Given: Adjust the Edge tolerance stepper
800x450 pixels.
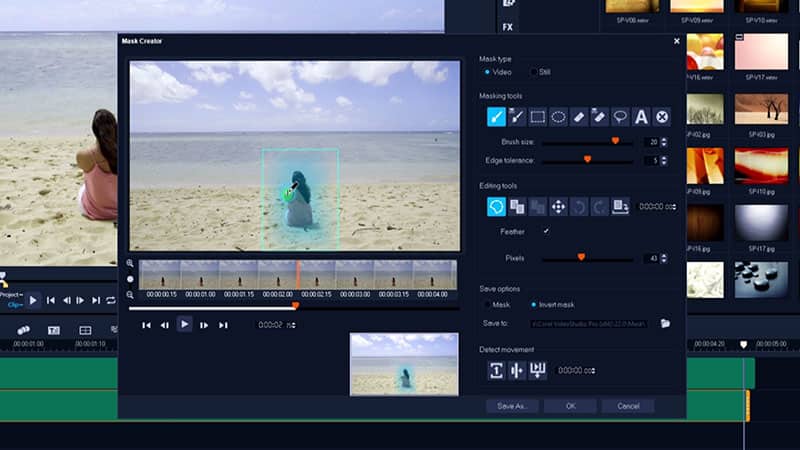Looking at the screenshot, I should pos(666,160).
